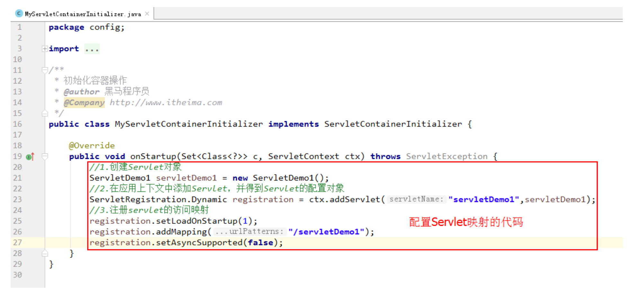This screenshot has width=644, height=290.
Task: Click the "servletDemo1" string literal on line 23
Action: (x=484, y=199)
